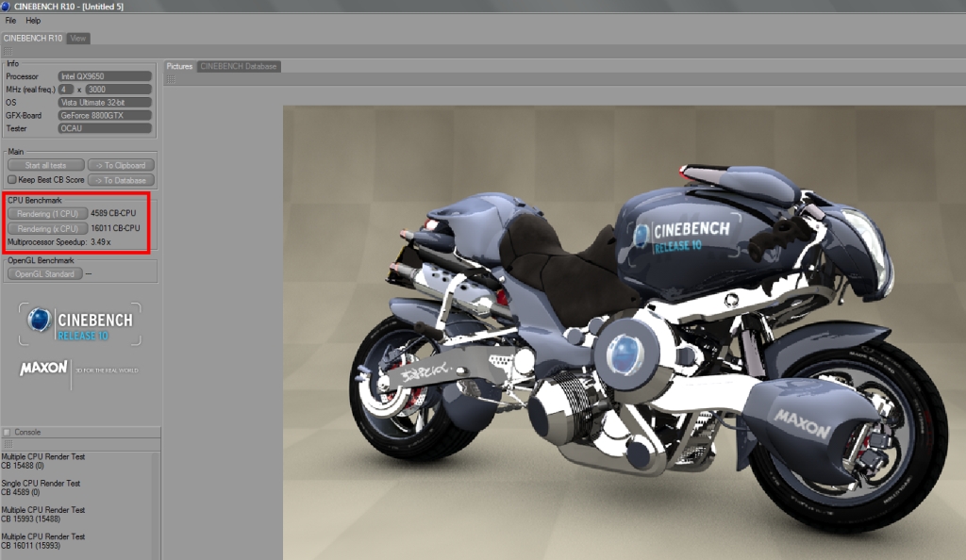This screenshot has width=966, height=560.
Task: Enable Keep Best CB Score checkbox
Action: (11, 180)
